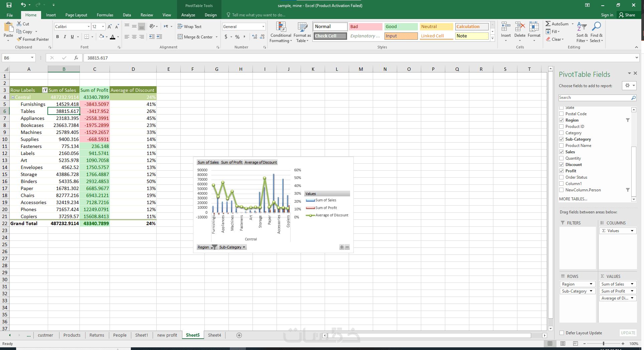Open the Formulas ribbon tab
Image resolution: width=644 pixels, height=350 pixels.
105,15
